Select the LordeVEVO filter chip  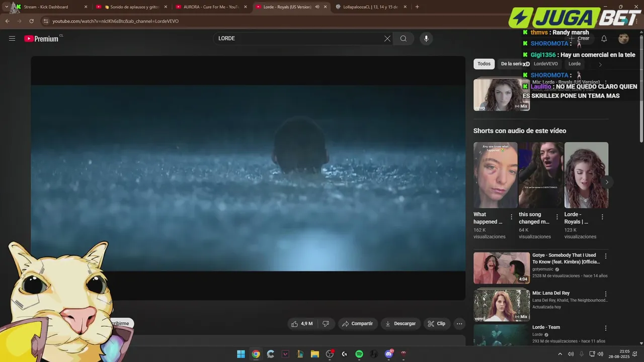545,64
